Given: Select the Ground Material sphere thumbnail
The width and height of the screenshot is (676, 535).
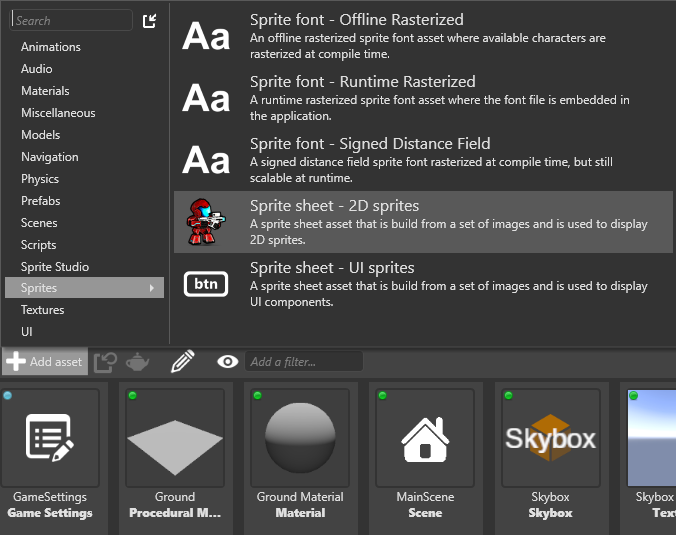Looking at the screenshot, I should (x=300, y=437).
